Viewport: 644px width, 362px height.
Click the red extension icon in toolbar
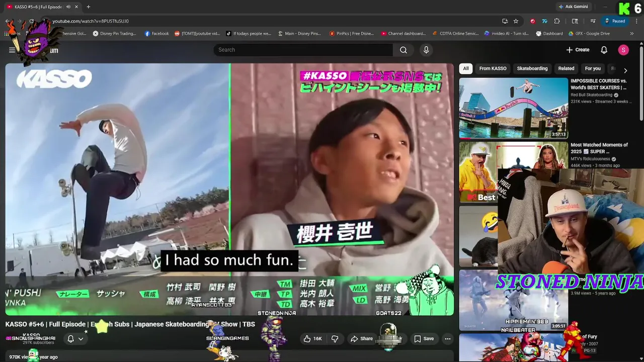point(532,21)
